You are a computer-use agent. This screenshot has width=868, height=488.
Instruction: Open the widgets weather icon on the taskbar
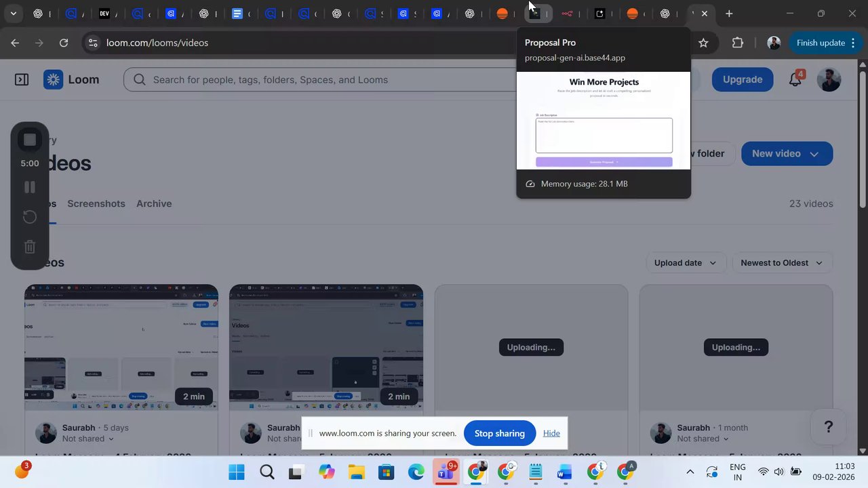pos(22,470)
